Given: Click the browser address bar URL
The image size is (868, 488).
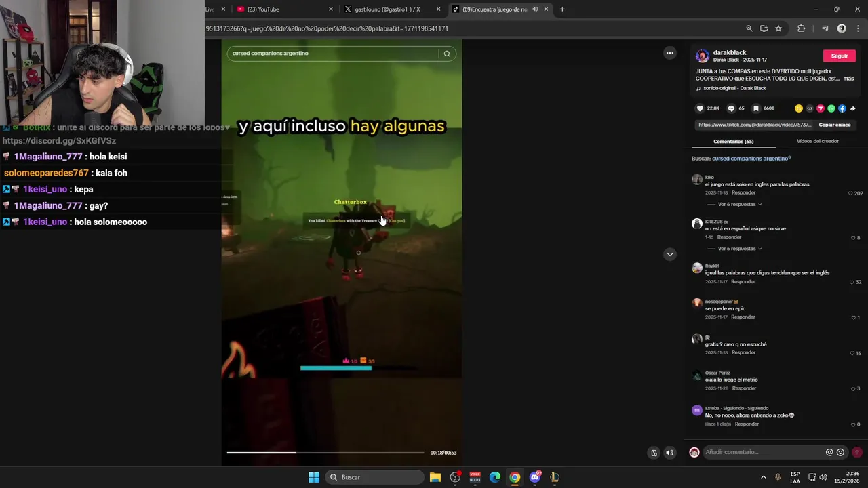Looking at the screenshot, I should click(327, 28).
